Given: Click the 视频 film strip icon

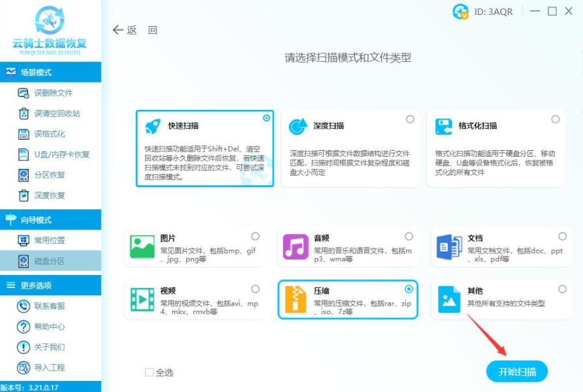Looking at the screenshot, I should pos(142,300).
